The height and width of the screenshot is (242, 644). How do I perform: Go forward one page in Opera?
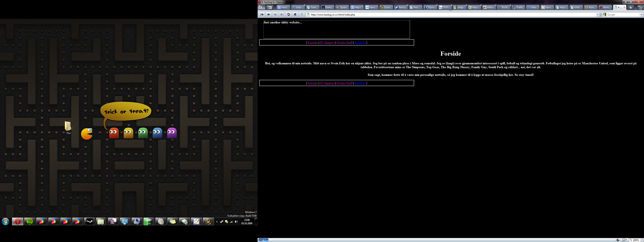[275, 15]
